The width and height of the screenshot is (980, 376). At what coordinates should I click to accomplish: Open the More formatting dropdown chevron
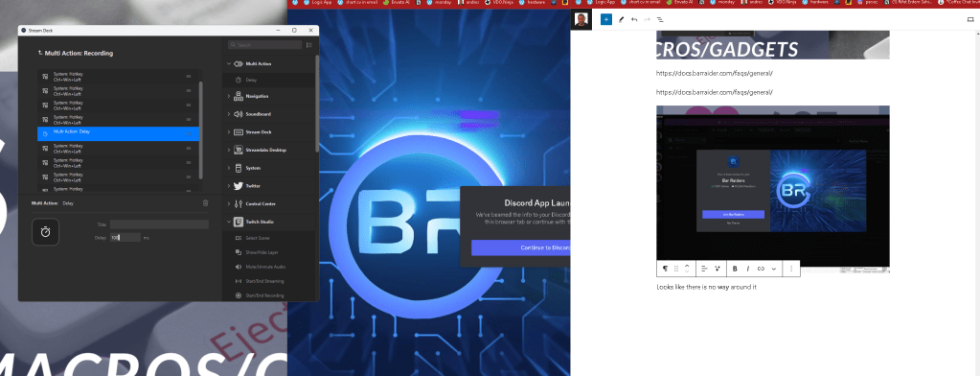(x=774, y=269)
